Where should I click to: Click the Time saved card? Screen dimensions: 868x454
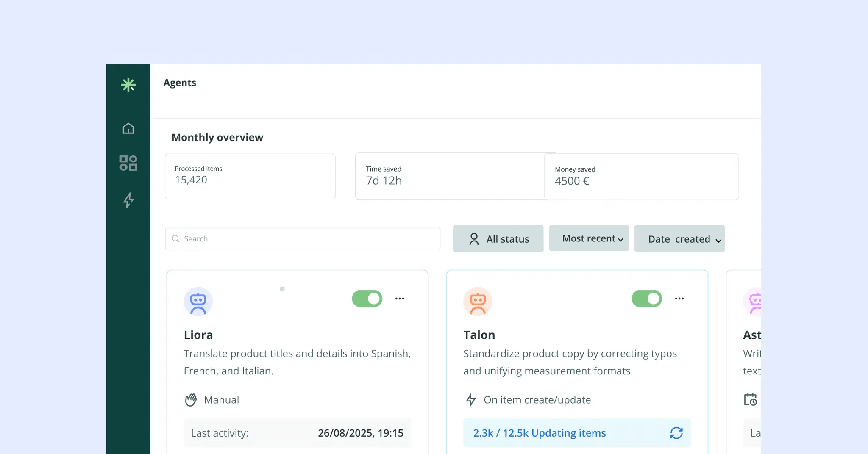(x=450, y=176)
